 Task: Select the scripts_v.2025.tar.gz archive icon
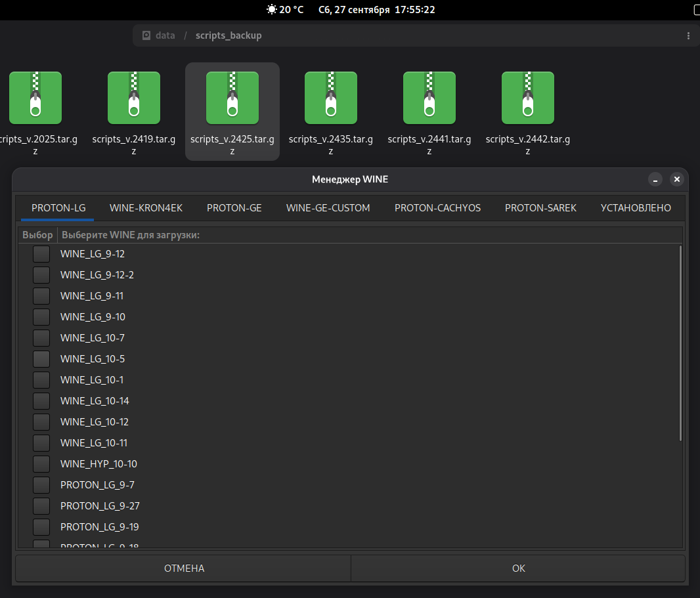coord(35,98)
